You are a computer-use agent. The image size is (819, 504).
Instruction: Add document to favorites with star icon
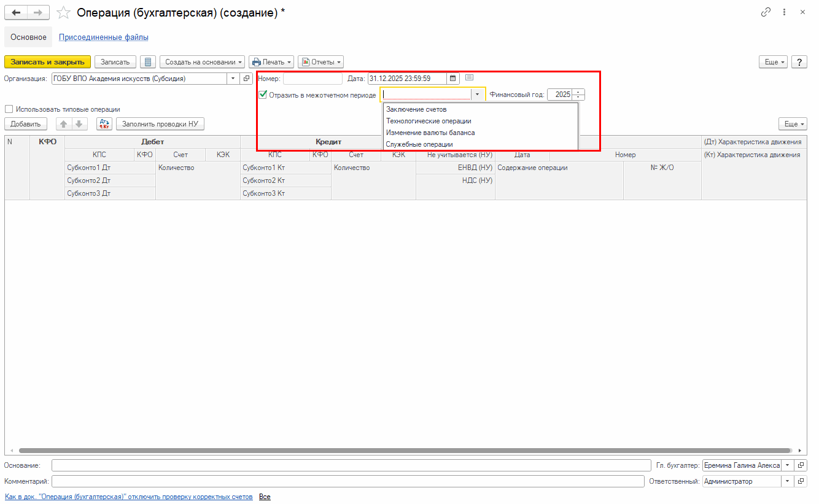[x=63, y=12]
